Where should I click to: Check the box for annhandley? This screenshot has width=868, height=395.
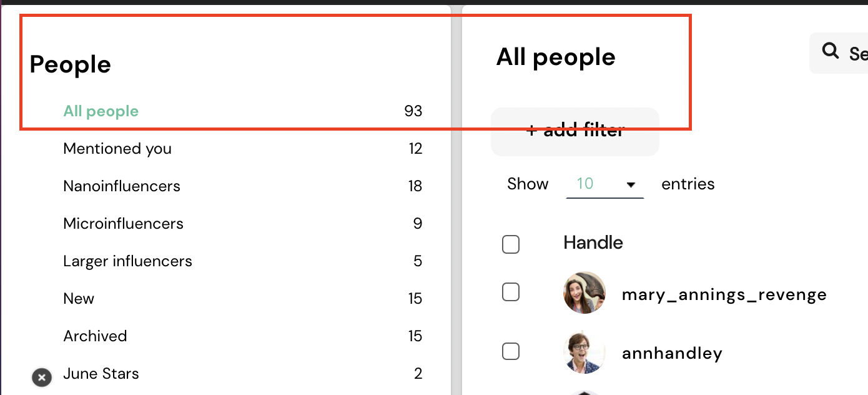511,352
